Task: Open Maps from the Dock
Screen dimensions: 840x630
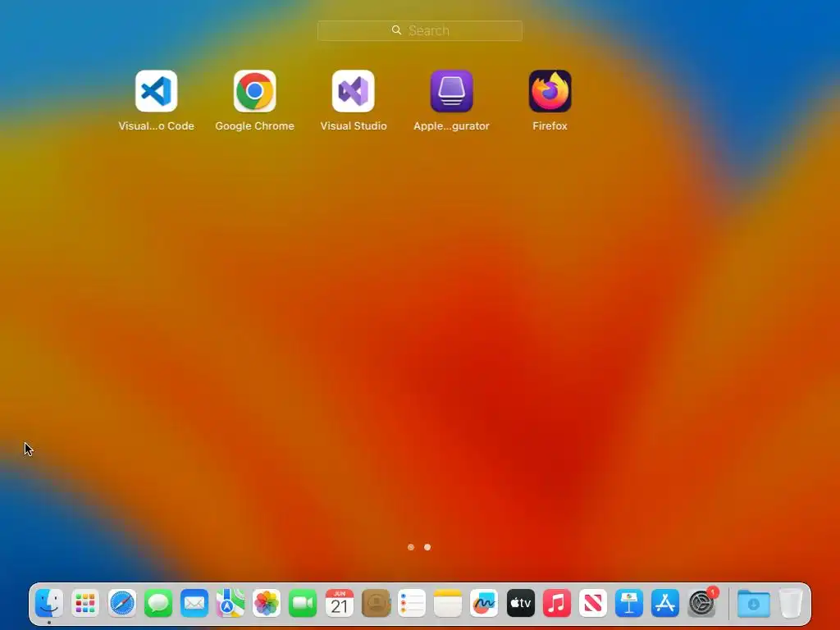Action: pos(231,603)
